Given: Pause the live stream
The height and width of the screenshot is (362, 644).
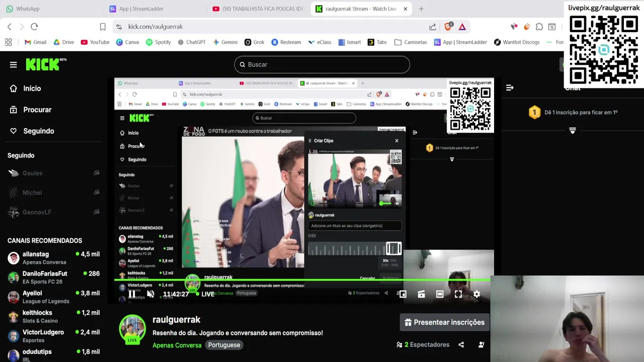Looking at the screenshot, I should click(131, 294).
